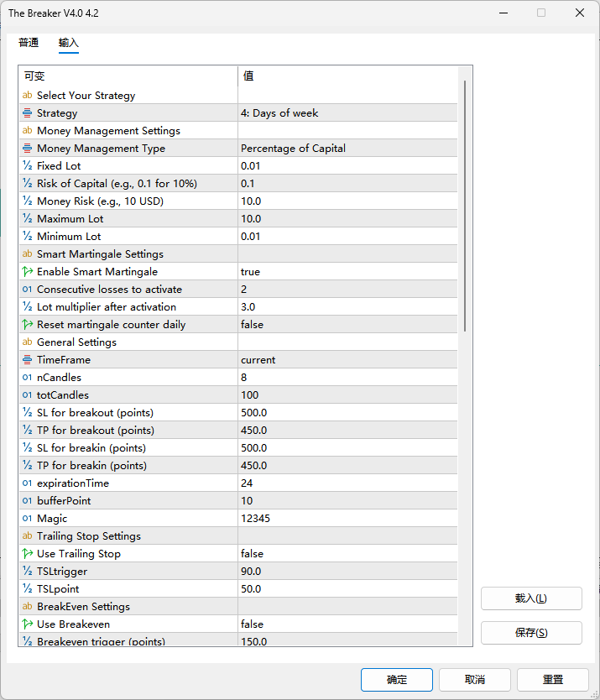Click the boolean arrow icon beside Use Breakeven

(x=28, y=624)
